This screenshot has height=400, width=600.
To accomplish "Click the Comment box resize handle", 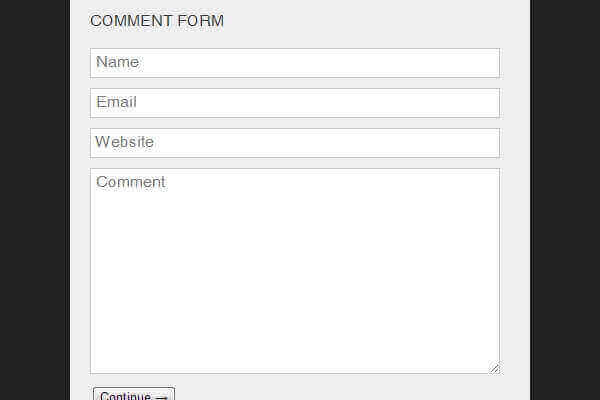I will [494, 368].
